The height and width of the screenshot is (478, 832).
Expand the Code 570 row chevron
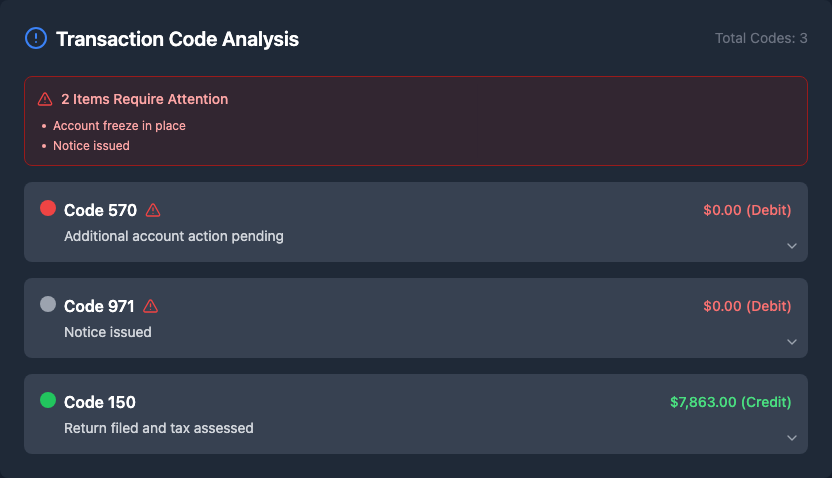pos(791,246)
